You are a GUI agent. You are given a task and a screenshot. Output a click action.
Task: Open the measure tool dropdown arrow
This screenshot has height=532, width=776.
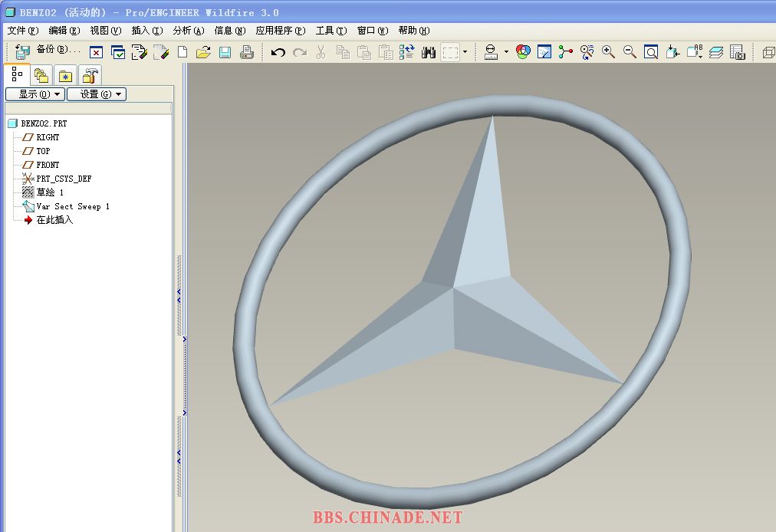(x=506, y=52)
